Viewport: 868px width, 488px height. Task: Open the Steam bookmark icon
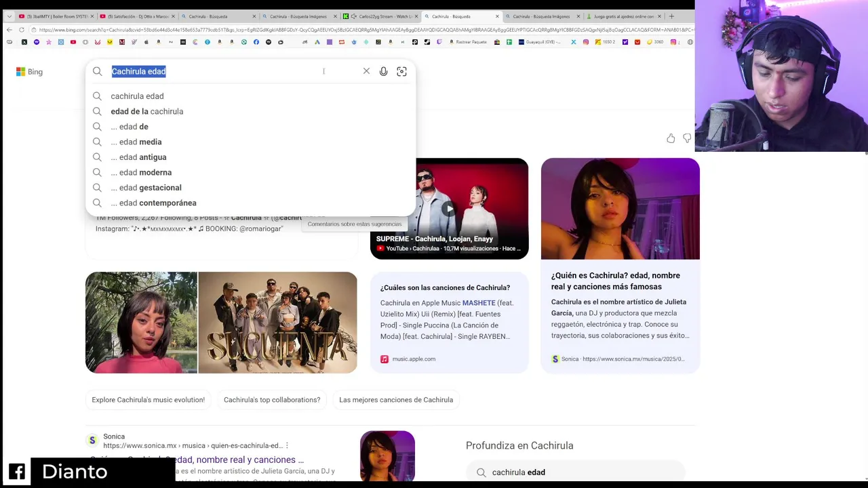click(427, 42)
